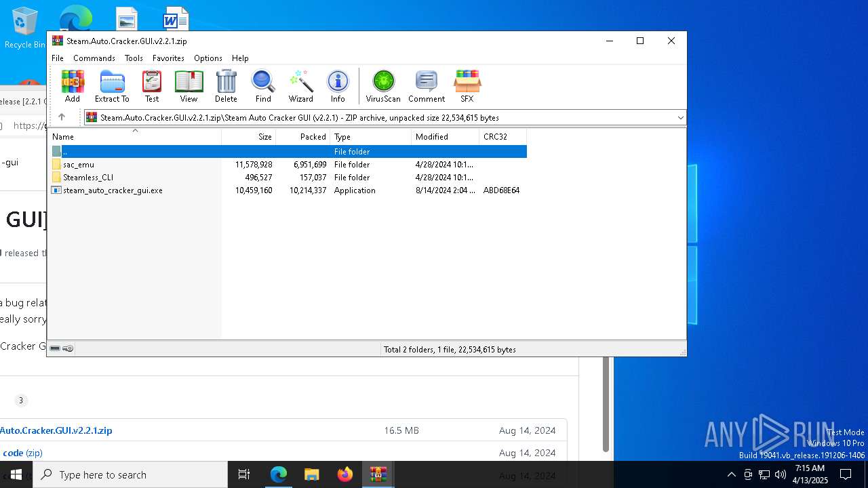This screenshot has width=868, height=488.
Task: Click the image file desktop icon
Action: (x=127, y=19)
